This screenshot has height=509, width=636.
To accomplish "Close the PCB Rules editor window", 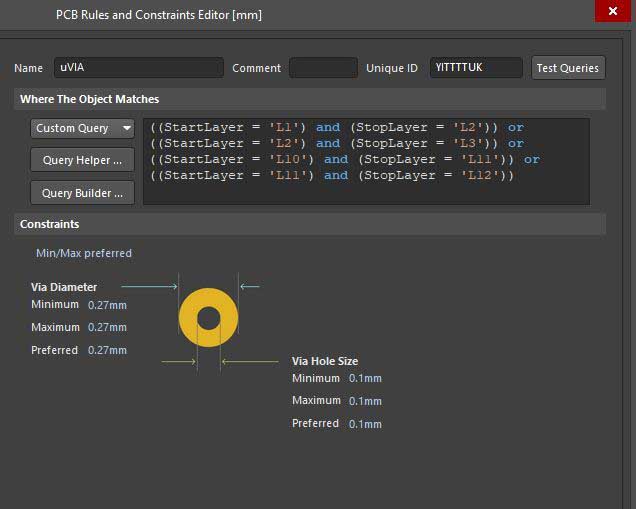I will [x=611, y=11].
